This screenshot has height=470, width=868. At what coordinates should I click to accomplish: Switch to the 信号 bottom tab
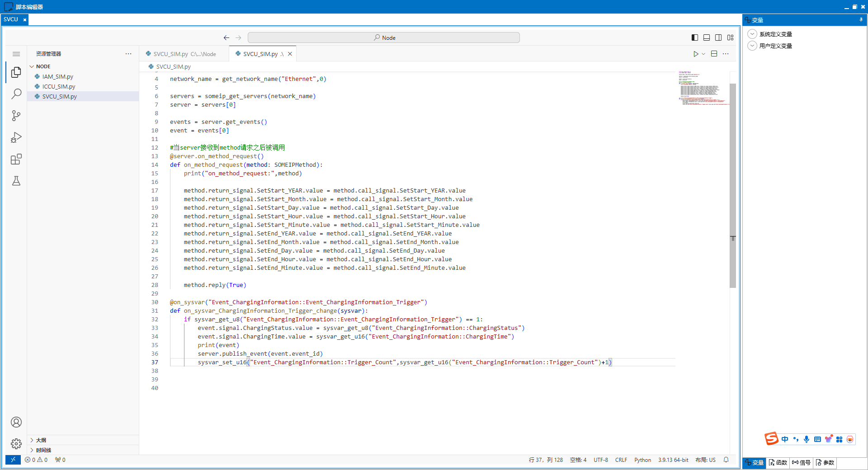(802, 462)
